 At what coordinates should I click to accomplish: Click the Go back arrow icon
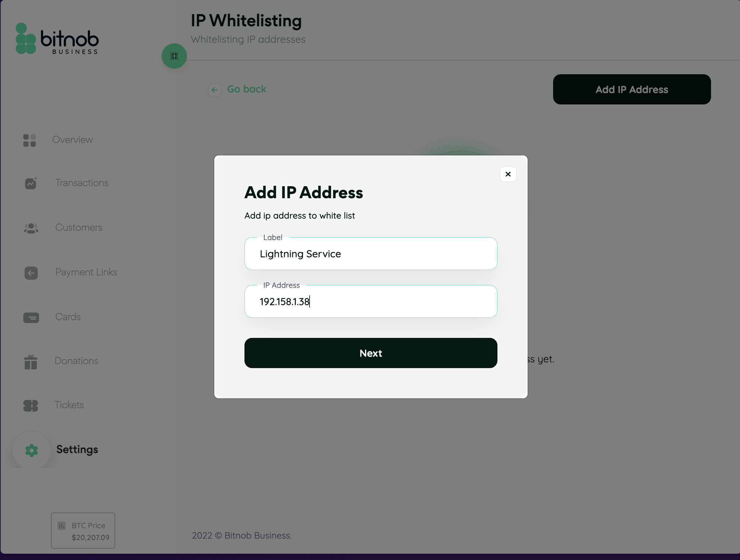[x=215, y=90]
